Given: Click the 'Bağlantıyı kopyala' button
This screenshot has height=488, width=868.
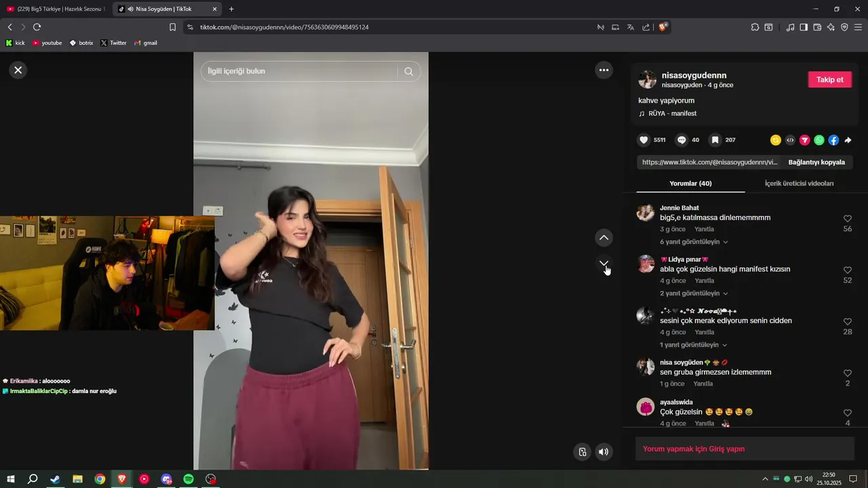Looking at the screenshot, I should coord(816,163).
